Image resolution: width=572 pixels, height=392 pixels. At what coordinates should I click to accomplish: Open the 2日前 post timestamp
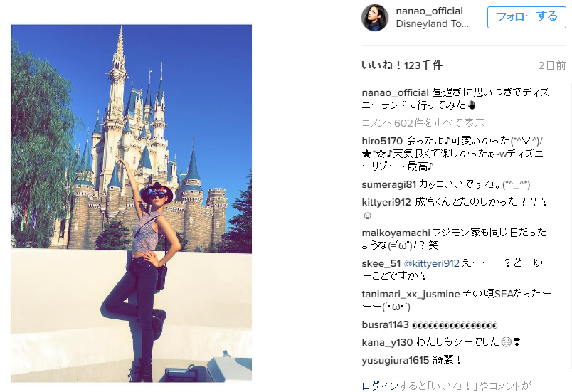tap(552, 65)
